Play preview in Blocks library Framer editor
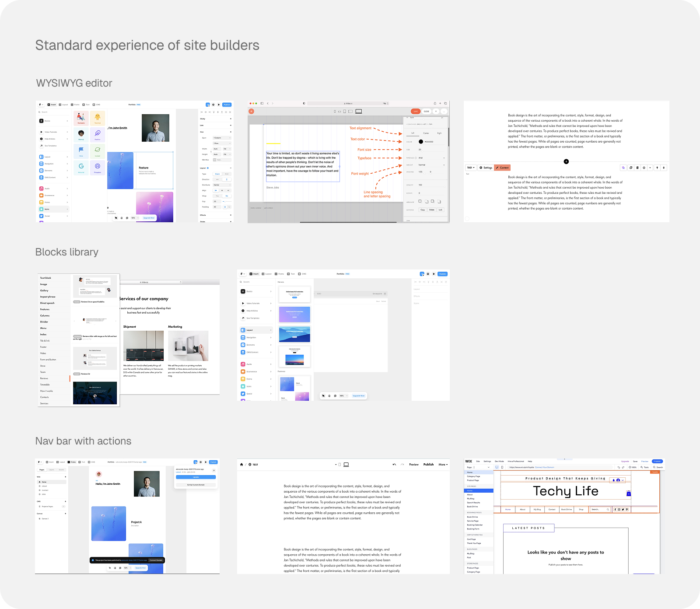Image resolution: width=700 pixels, height=609 pixels. (434, 274)
